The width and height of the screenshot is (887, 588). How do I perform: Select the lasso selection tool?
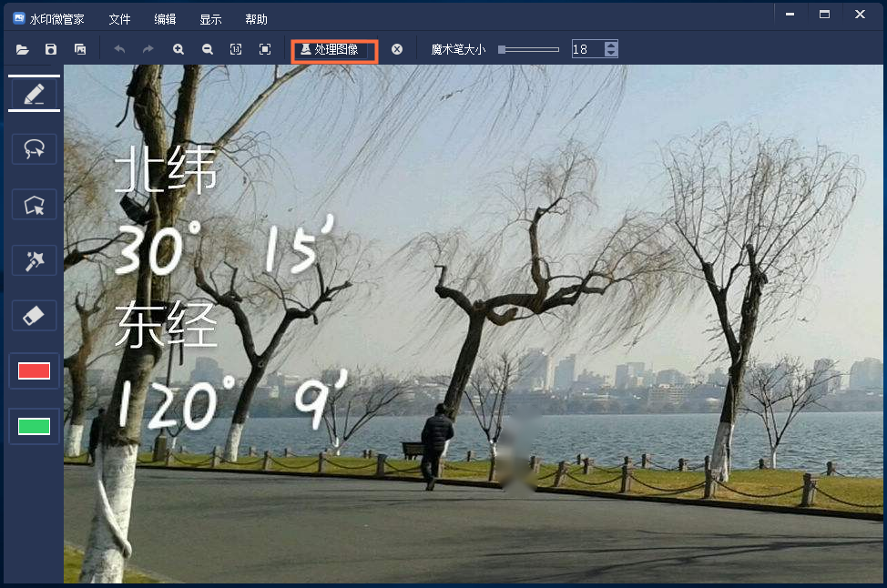coord(34,148)
